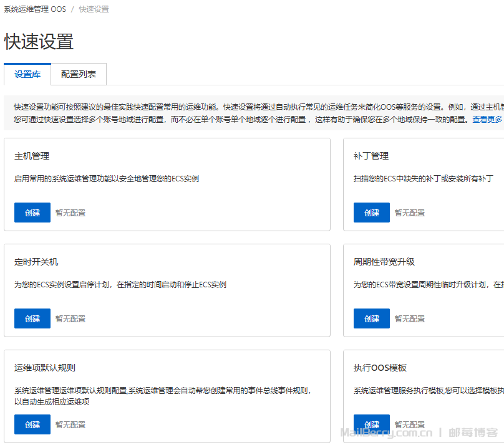Viewport: 504px width, 445px height.
Task: Click the 快速设置 breadcrumb item
Action: (x=94, y=9)
